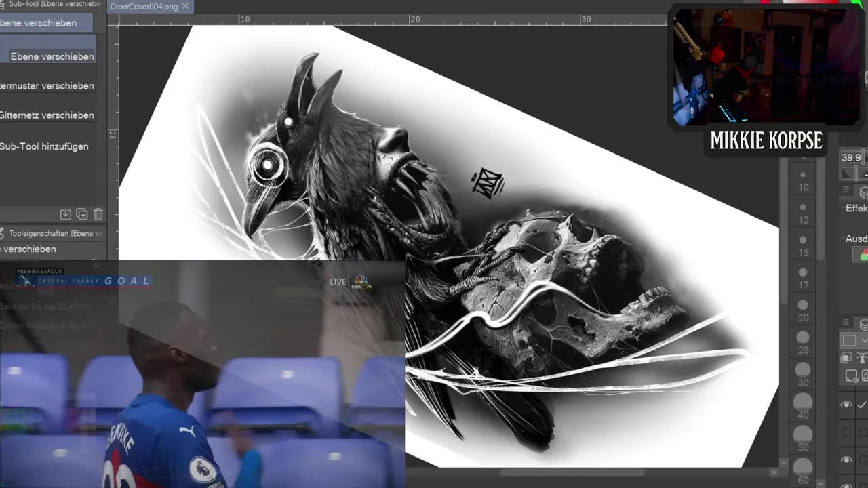868x488 pixels.
Task: Click Sub-Tool hinzufügen
Action: coord(44,146)
